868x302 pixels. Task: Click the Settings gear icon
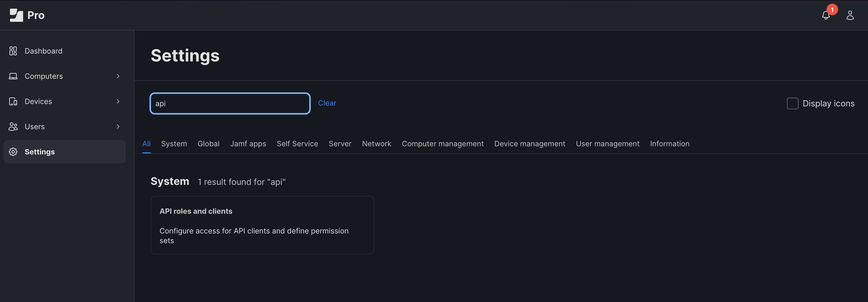pos(13,152)
